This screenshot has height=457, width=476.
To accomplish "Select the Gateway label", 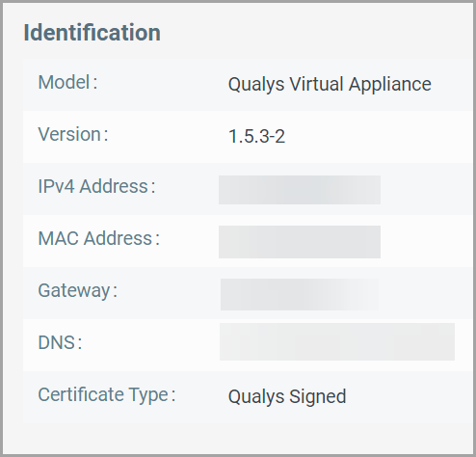I will click(78, 290).
